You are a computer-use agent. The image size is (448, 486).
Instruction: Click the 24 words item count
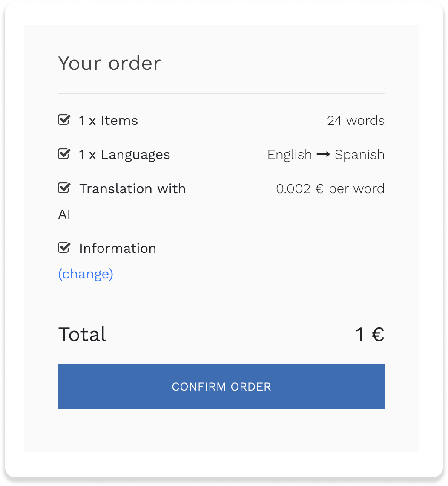coord(356,120)
